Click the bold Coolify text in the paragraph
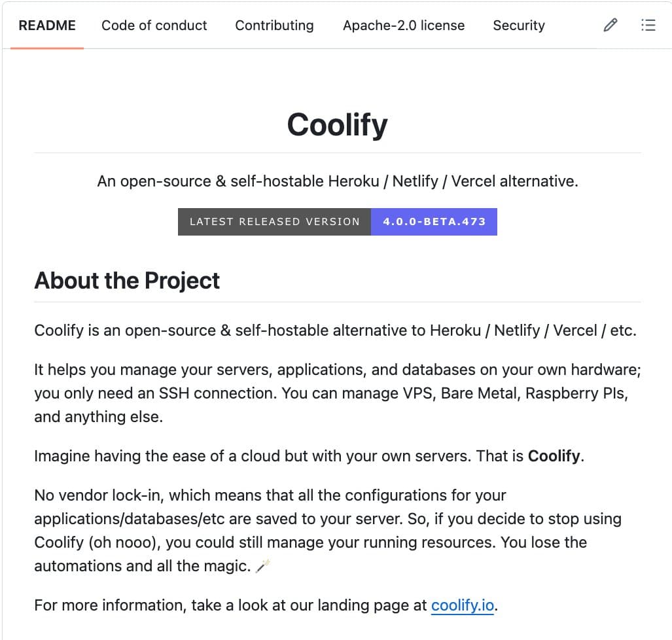672x640 pixels. [x=554, y=456]
